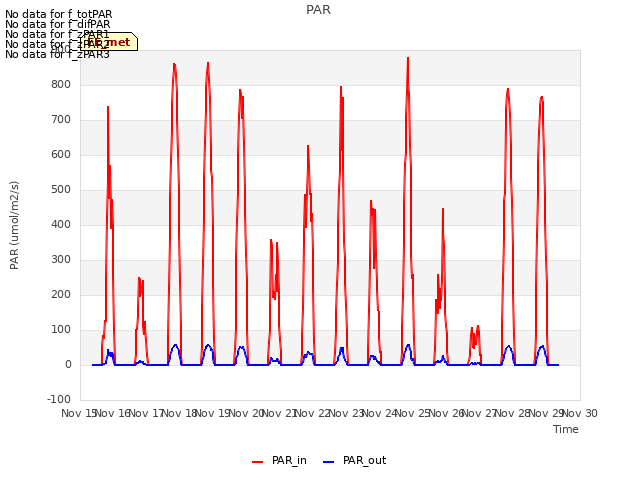Click the 100 y-axis tick label
Image resolution: width=640 pixels, height=480 pixels.
click(x=61, y=330)
